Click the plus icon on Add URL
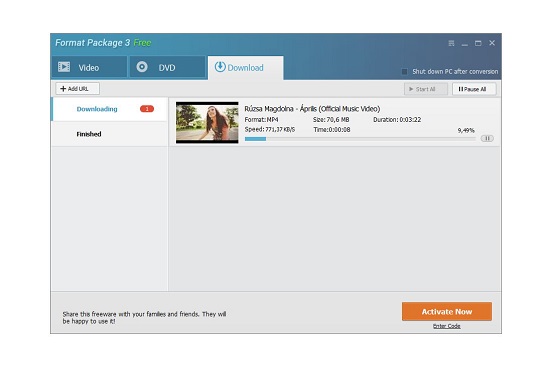The width and height of the screenshot is (550, 367). coord(63,89)
